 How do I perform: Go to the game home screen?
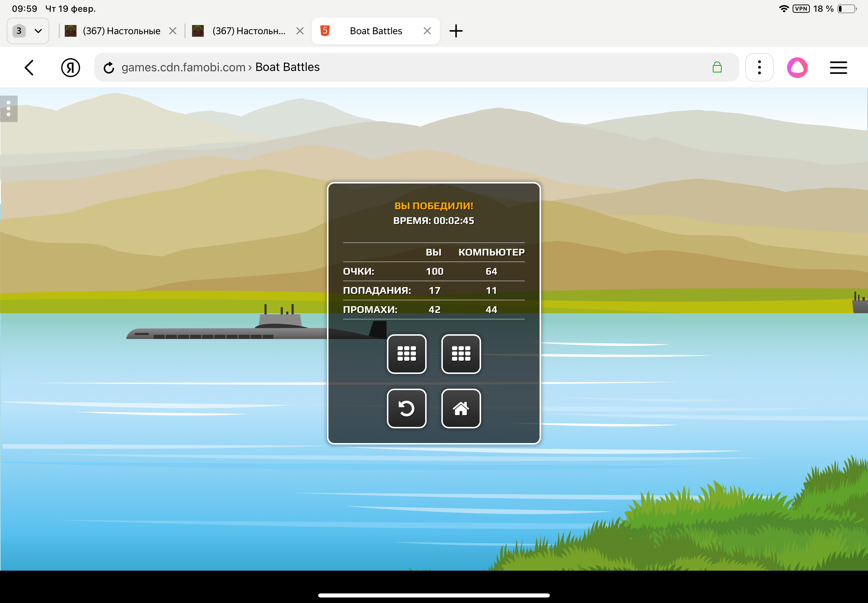(x=460, y=408)
